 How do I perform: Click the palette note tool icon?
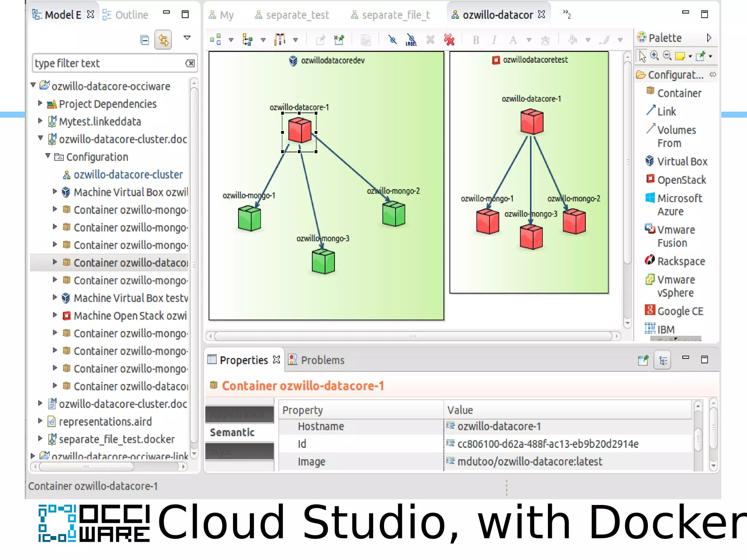(x=680, y=56)
